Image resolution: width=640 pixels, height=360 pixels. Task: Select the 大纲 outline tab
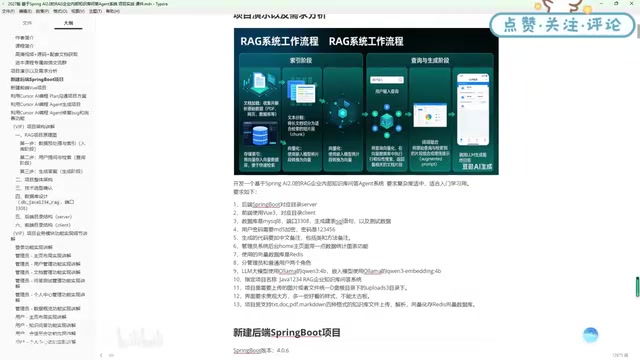68,23
